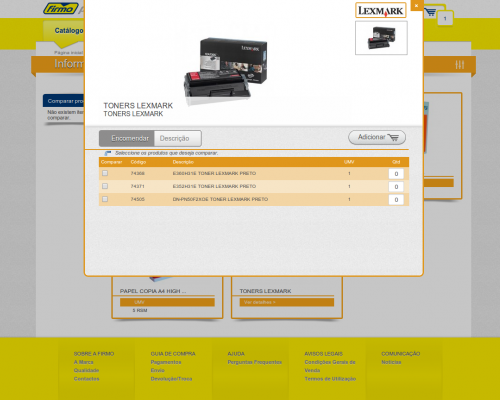
Task: Click the Contactos footer link
Action: pyautogui.click(x=86, y=379)
